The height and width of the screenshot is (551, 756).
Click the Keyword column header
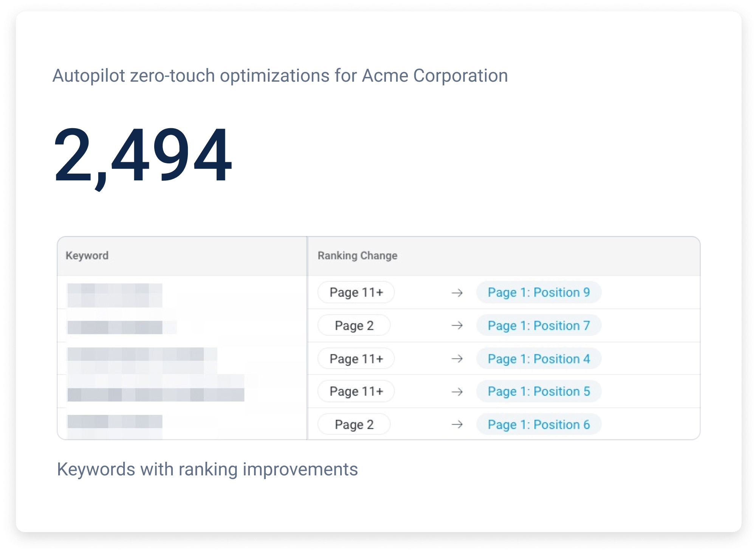87,256
